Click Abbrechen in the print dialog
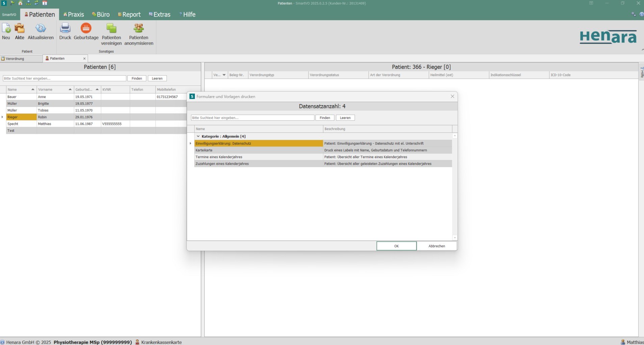 [436, 246]
